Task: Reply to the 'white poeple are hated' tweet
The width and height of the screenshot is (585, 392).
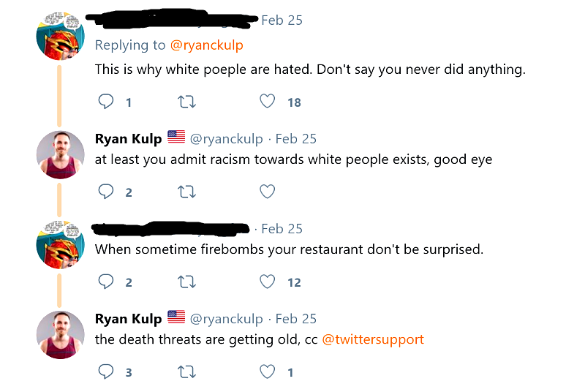Action: pos(106,102)
